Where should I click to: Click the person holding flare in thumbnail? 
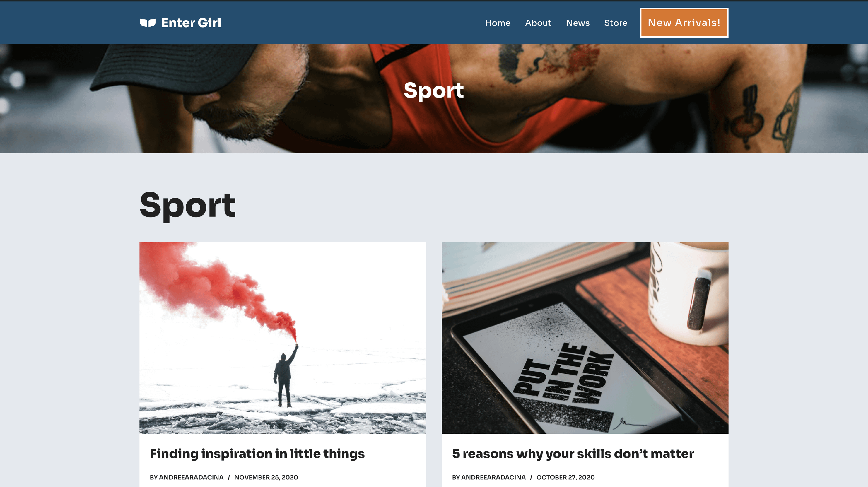coord(285,377)
